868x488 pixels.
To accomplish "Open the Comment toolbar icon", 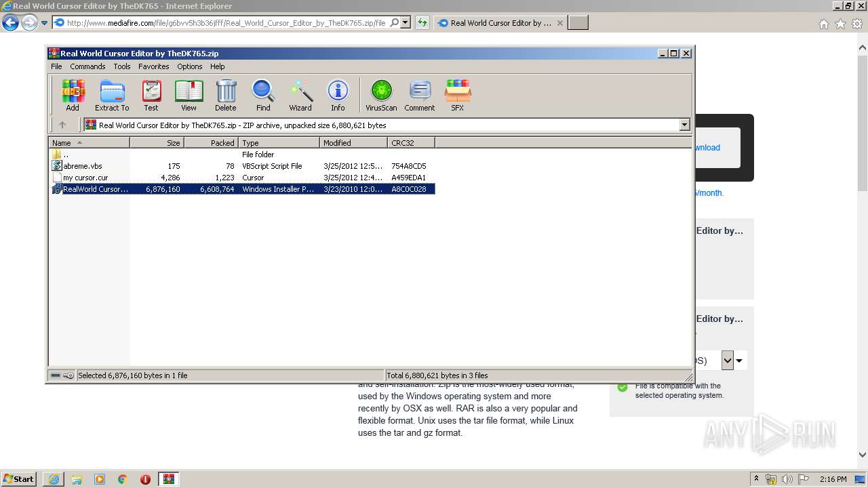I will point(420,95).
